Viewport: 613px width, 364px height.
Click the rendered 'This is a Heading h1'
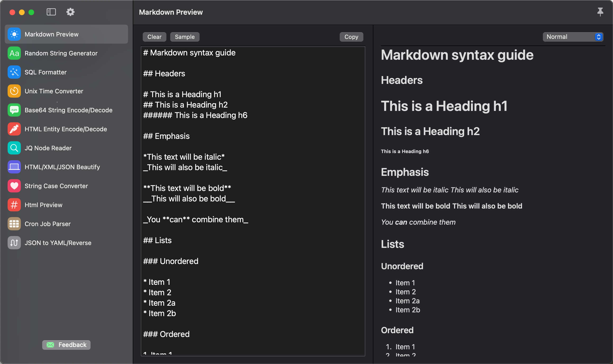point(444,106)
